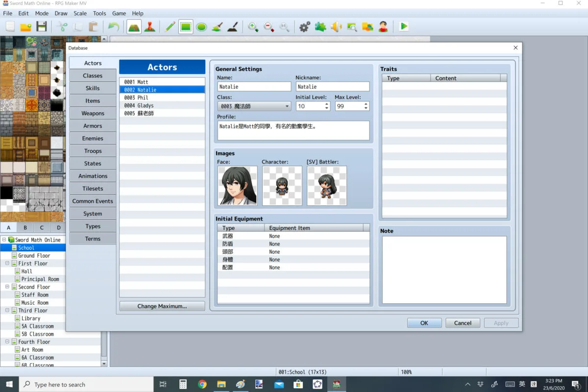The image size is (588, 392).
Task: Collapse the Second Floor map node
Action: 7,287
